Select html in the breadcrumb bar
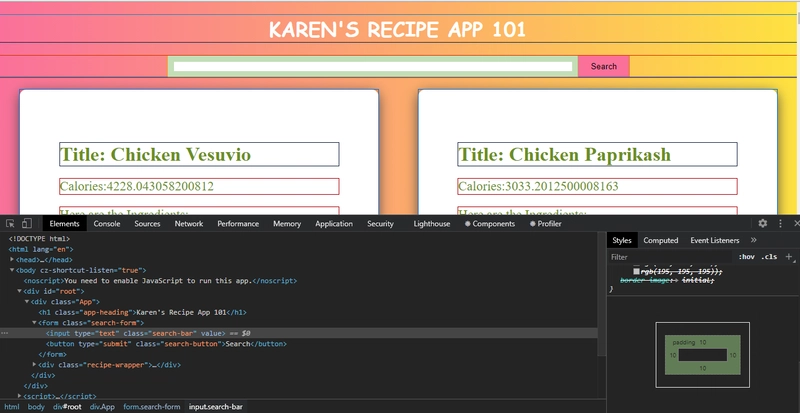 pos(12,407)
